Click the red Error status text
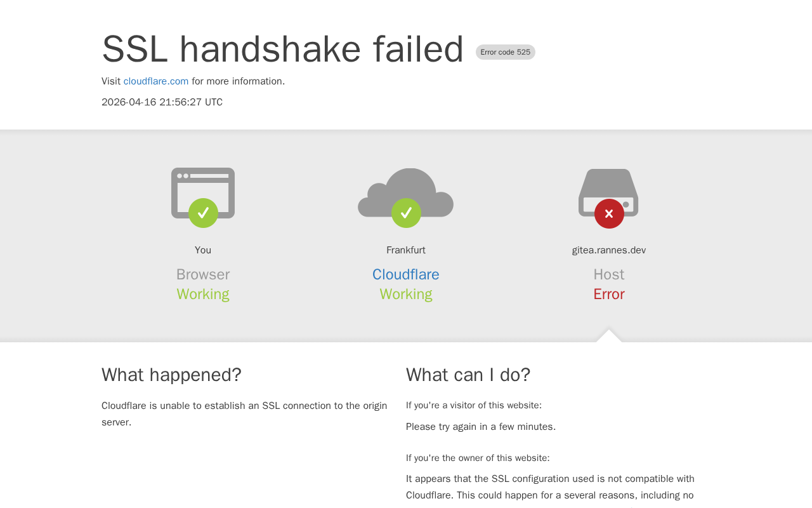 [609, 294]
